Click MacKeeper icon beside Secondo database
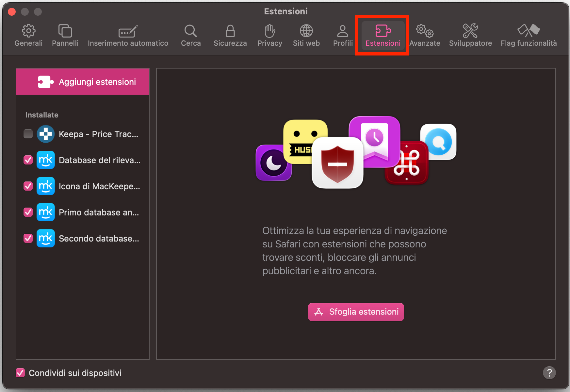570x392 pixels. (x=46, y=239)
